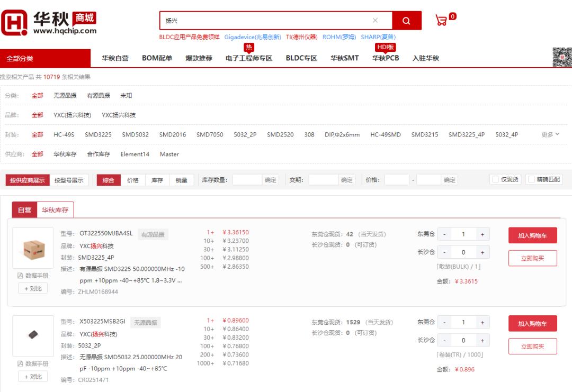Toggle the 仅现货 checkbox

coord(495,179)
